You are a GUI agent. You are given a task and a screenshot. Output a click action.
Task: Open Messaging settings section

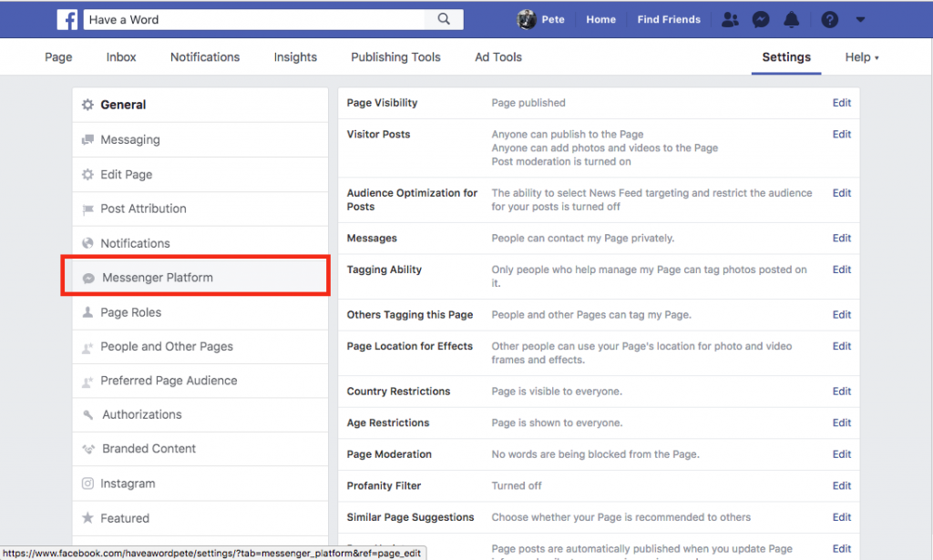click(x=200, y=139)
